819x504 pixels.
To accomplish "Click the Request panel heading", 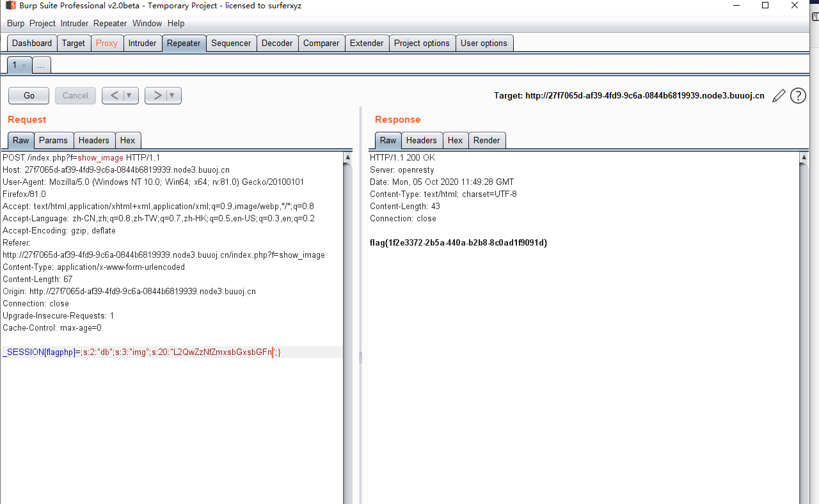I will tap(27, 120).
